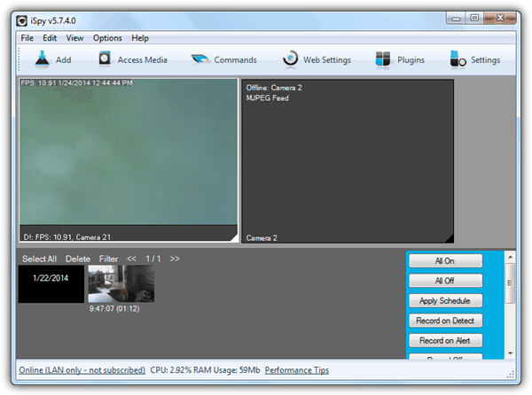Viewport: 532px width, 395px height.
Task: Click the iSpy app icon in title bar
Action: (x=21, y=21)
